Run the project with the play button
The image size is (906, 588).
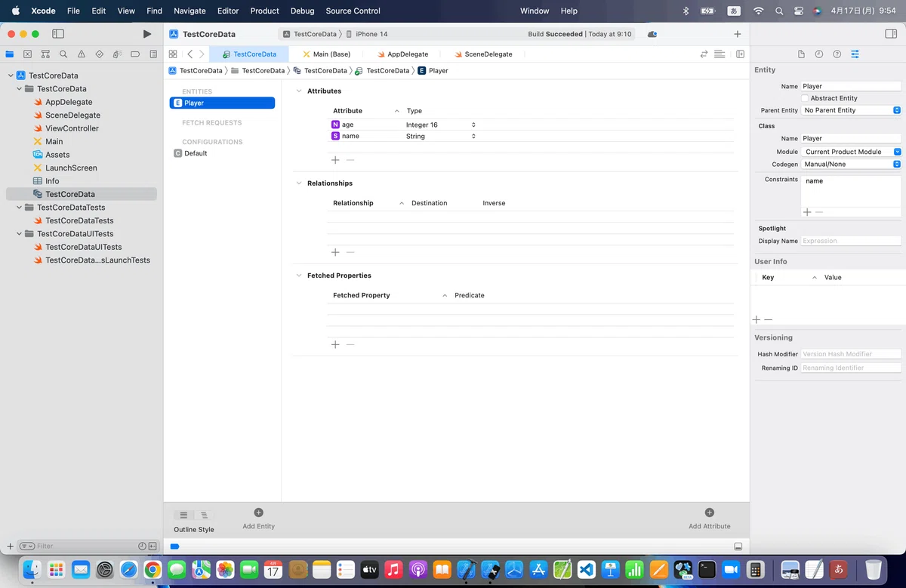(147, 34)
